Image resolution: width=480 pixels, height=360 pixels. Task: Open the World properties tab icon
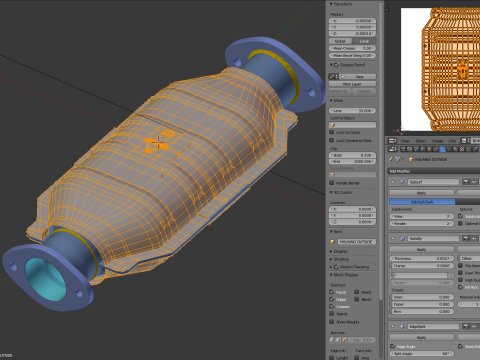point(423,149)
